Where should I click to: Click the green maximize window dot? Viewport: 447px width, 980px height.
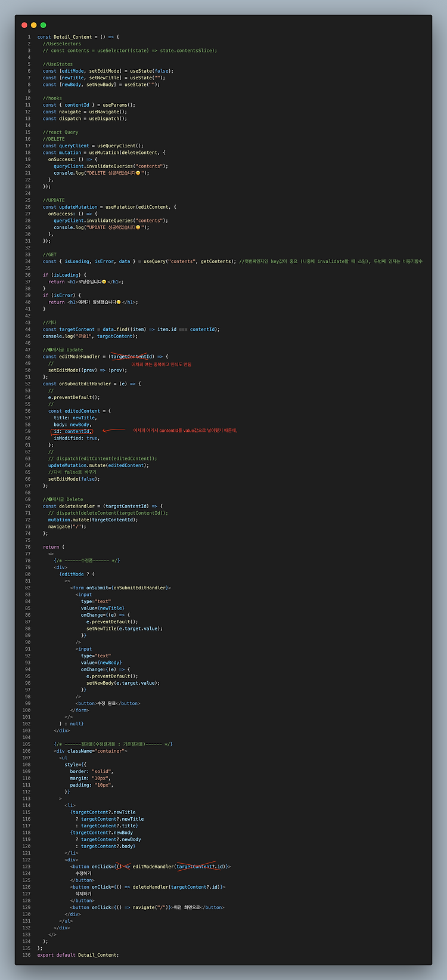(x=43, y=25)
